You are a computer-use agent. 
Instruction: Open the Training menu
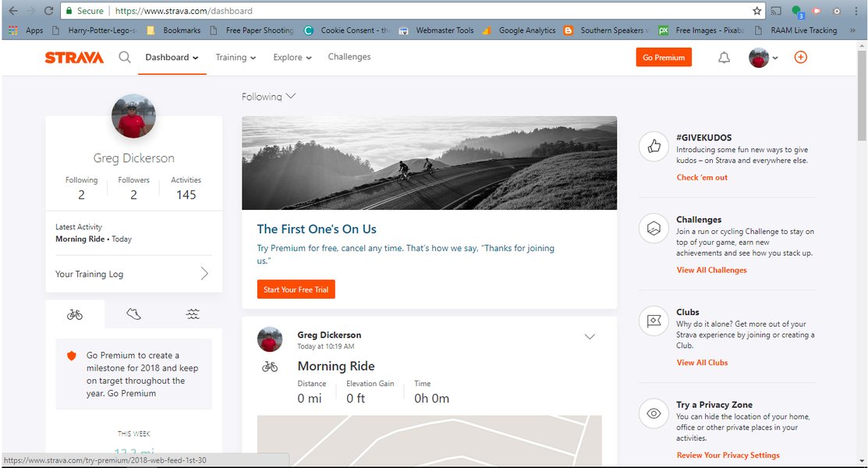pyautogui.click(x=236, y=56)
